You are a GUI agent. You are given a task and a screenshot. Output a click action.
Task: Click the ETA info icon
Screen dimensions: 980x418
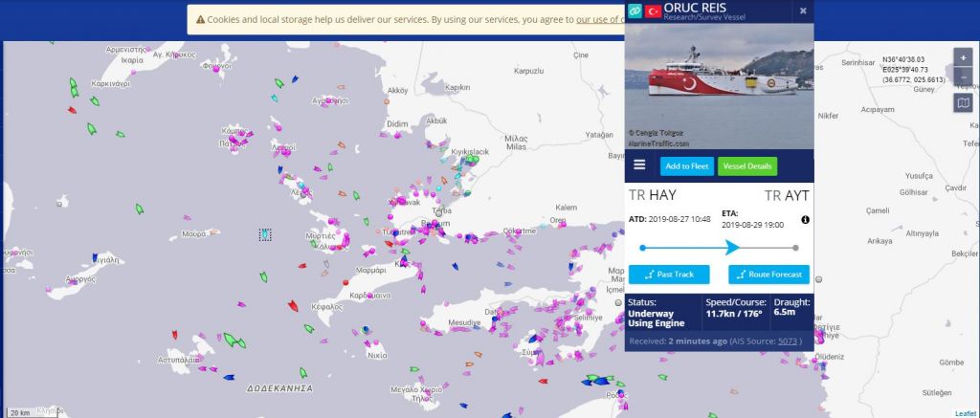point(805,220)
